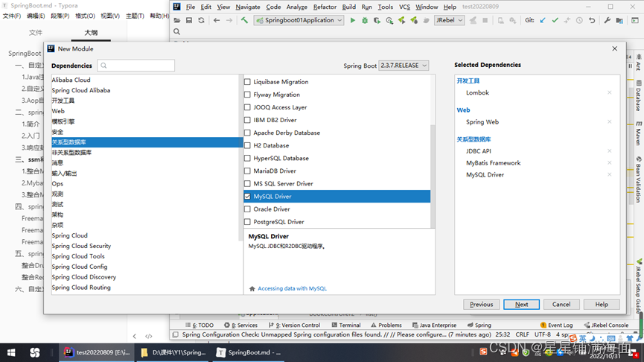Open Event Log in status bar

point(556,325)
